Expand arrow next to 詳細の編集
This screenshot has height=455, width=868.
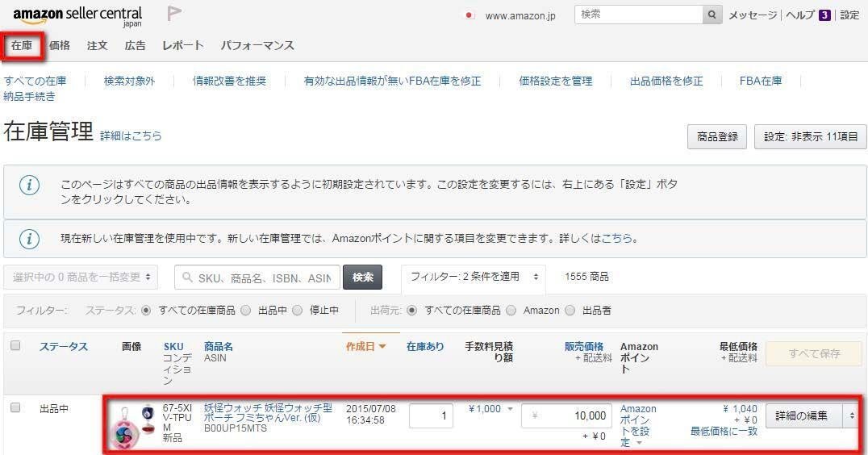pyautogui.click(x=852, y=415)
